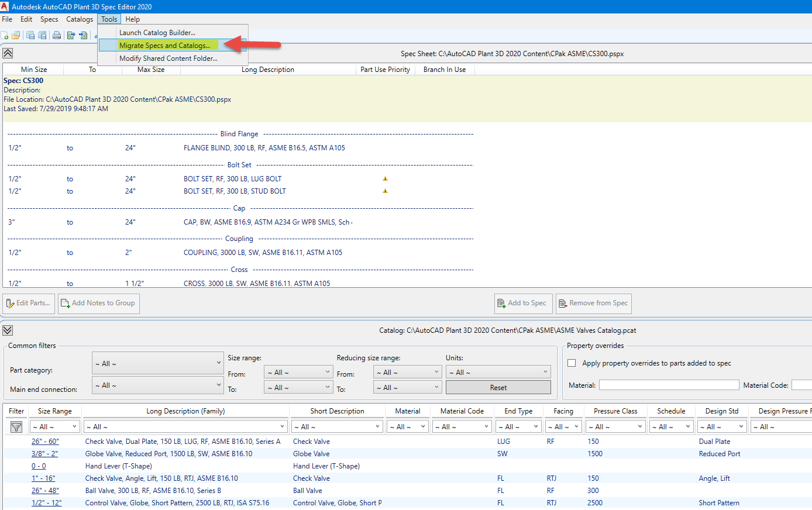
Task: Open Size range To dropdown
Action: point(298,388)
